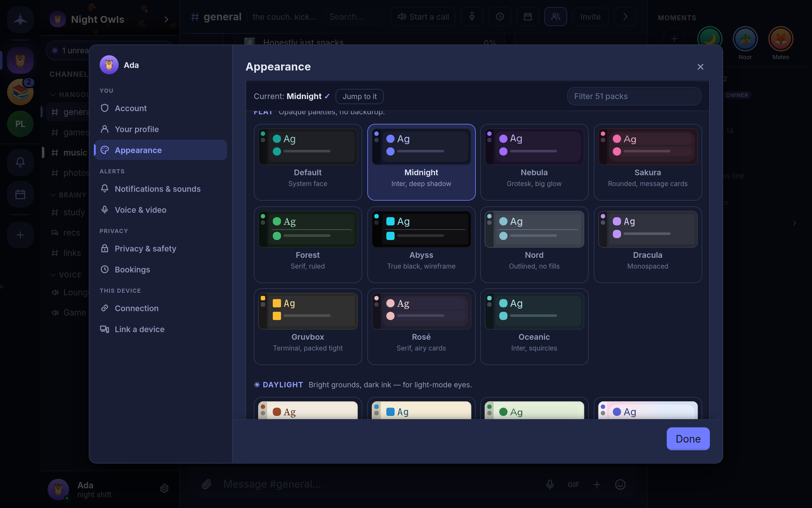
Task: Click the Done button
Action: [x=688, y=439]
